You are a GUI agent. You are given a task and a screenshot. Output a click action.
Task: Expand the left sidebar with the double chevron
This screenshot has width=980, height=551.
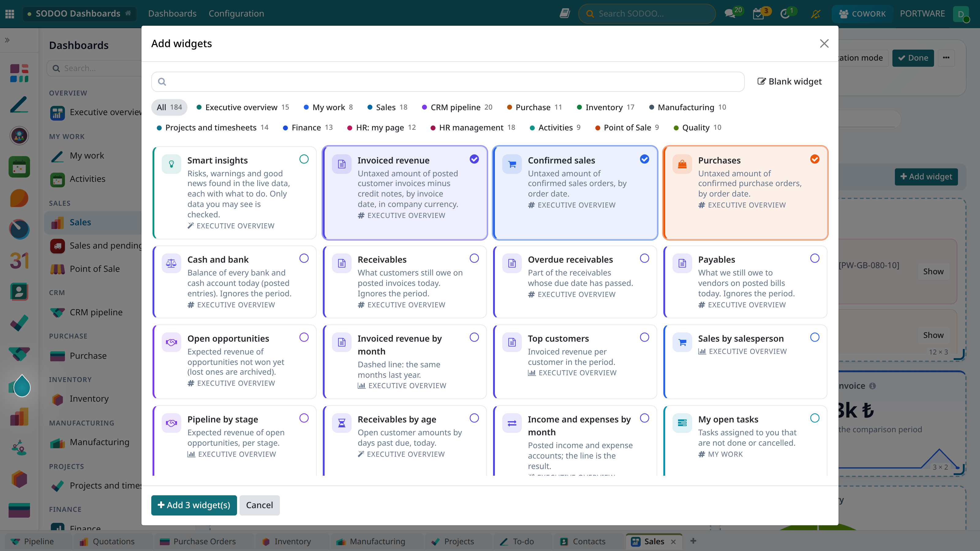[x=7, y=40]
